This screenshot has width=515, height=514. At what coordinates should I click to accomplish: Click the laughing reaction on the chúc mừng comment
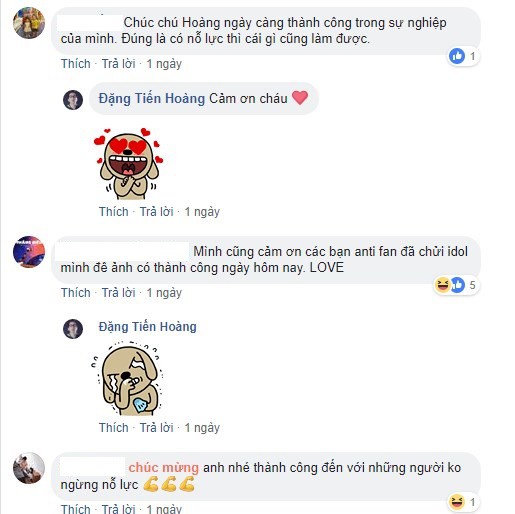click(x=457, y=502)
